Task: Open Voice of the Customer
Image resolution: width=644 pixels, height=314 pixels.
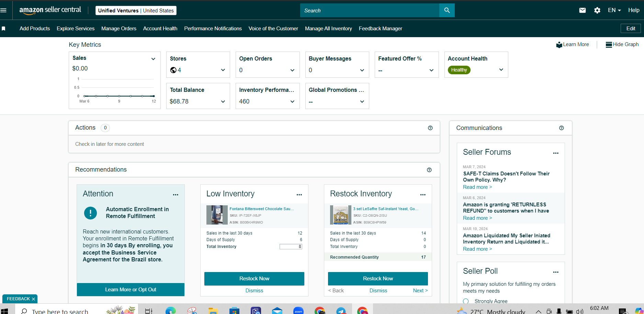Action: point(273,29)
